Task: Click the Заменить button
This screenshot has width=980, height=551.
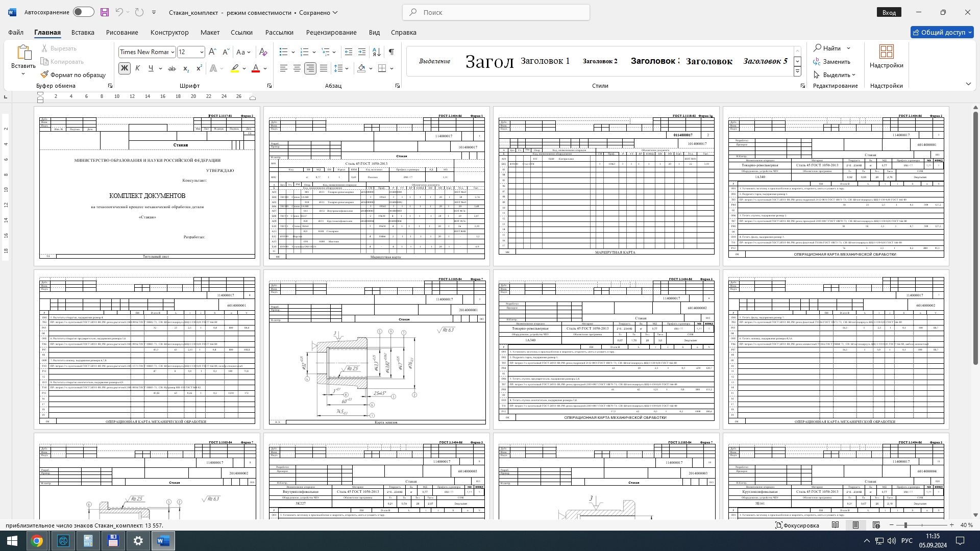Action: click(832, 61)
